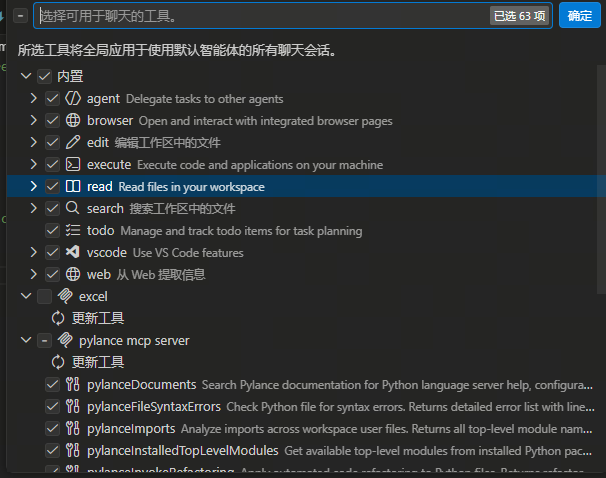Click the pylanceInstalledTopLevelModules tool icon

tap(73, 450)
